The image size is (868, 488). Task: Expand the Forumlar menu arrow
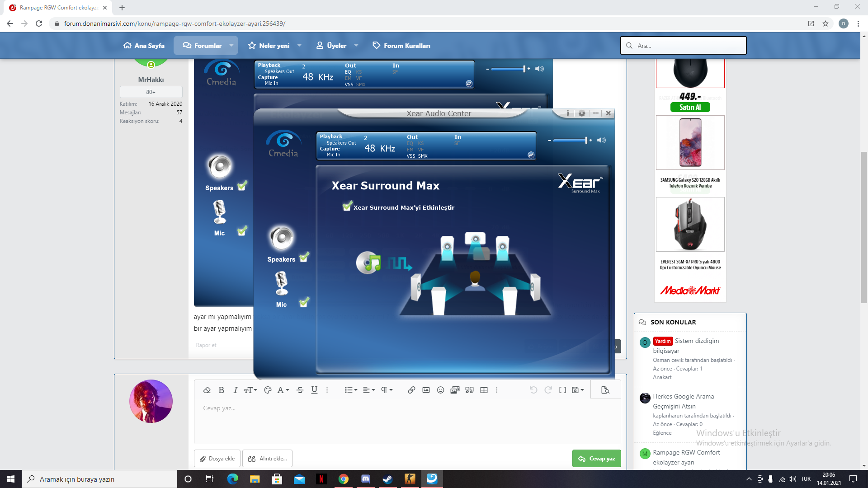click(x=231, y=46)
